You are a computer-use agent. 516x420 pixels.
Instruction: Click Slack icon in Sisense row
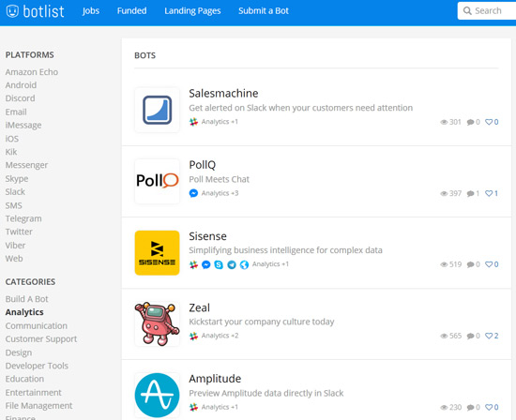[193, 264]
